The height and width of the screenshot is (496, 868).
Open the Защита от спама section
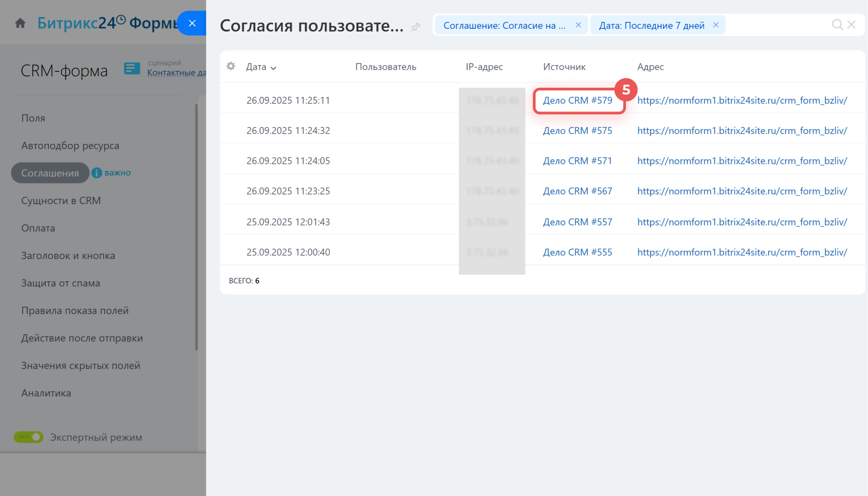pyautogui.click(x=61, y=283)
